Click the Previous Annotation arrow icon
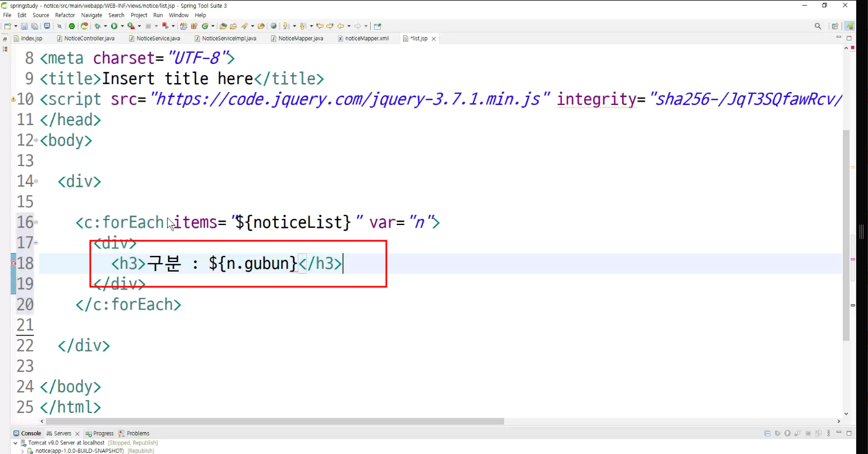 303,26
